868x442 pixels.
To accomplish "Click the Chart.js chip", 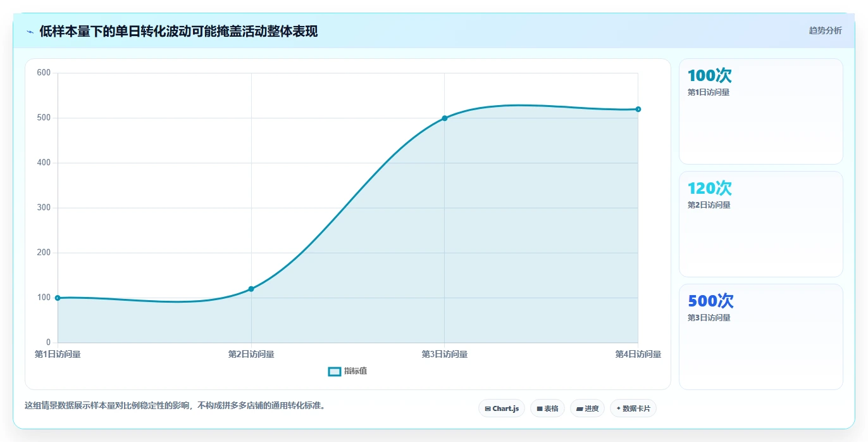I will (x=502, y=408).
